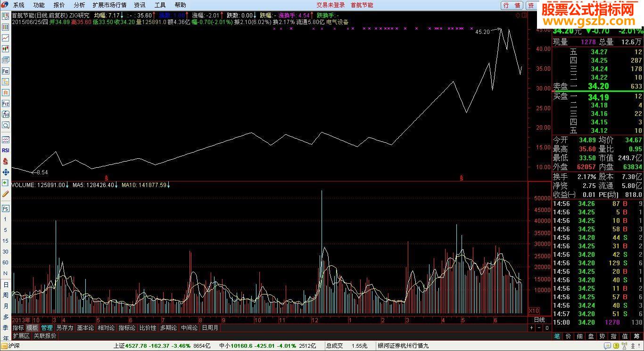644x351 pixels.
Task: Click the wavy indicator chart icon
Action: (6, 140)
